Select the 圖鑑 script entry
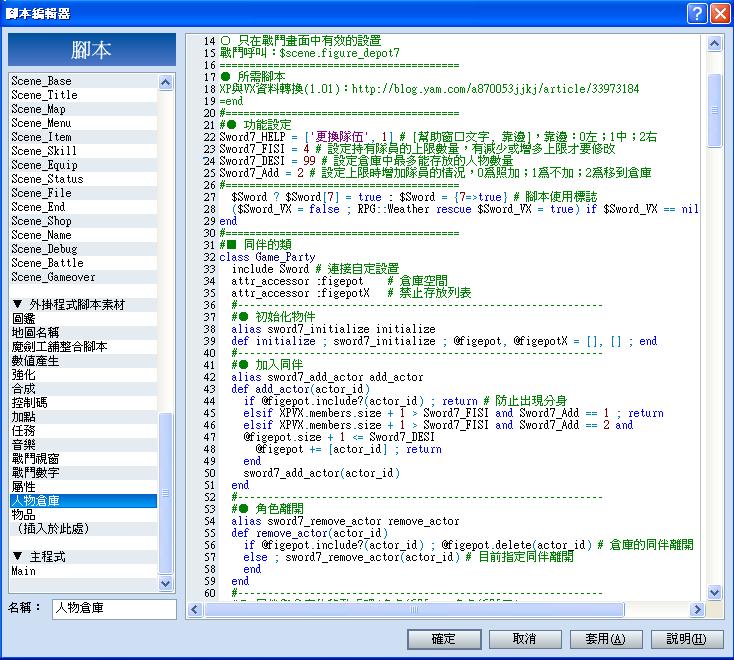This screenshot has width=734, height=660. point(83,319)
